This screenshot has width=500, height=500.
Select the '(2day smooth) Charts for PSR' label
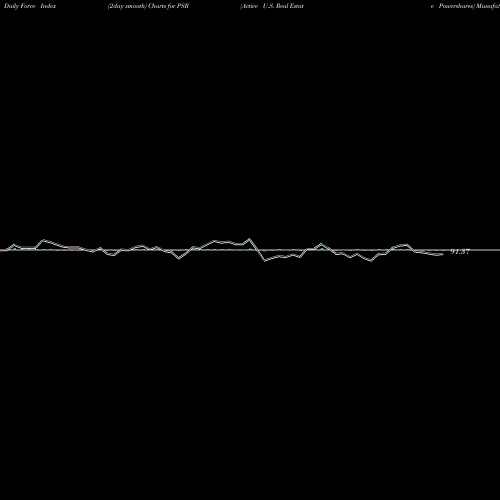(x=148, y=6)
